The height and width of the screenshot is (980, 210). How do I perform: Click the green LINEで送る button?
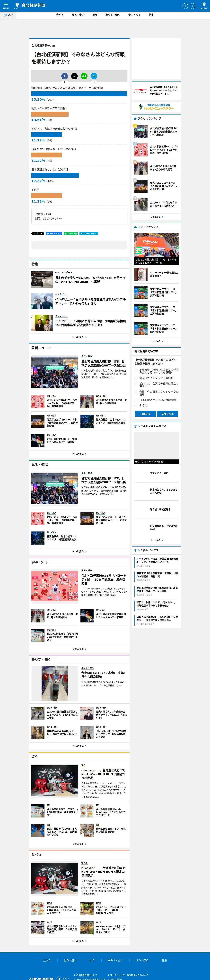(x=71, y=234)
